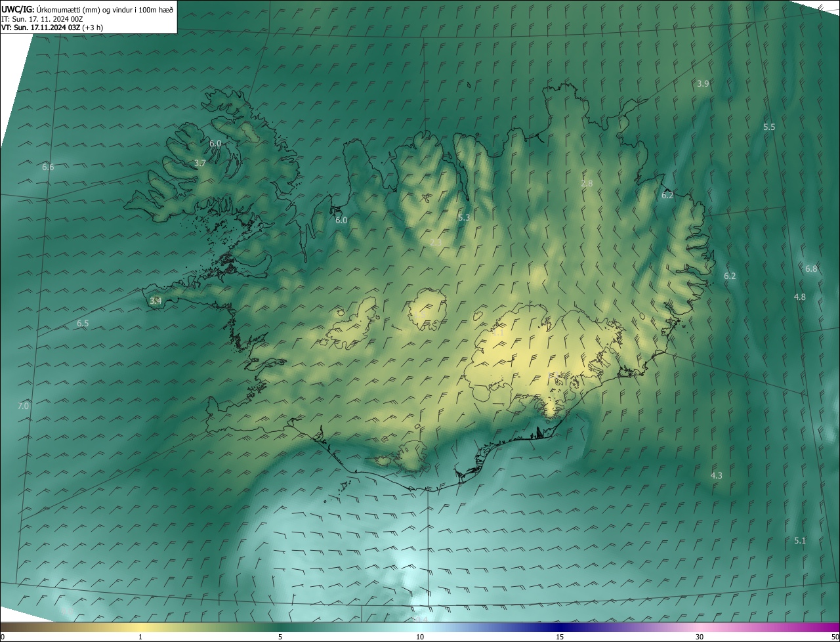Click the '1' tick on the color scale
The height and width of the screenshot is (642, 840).
[x=140, y=637]
